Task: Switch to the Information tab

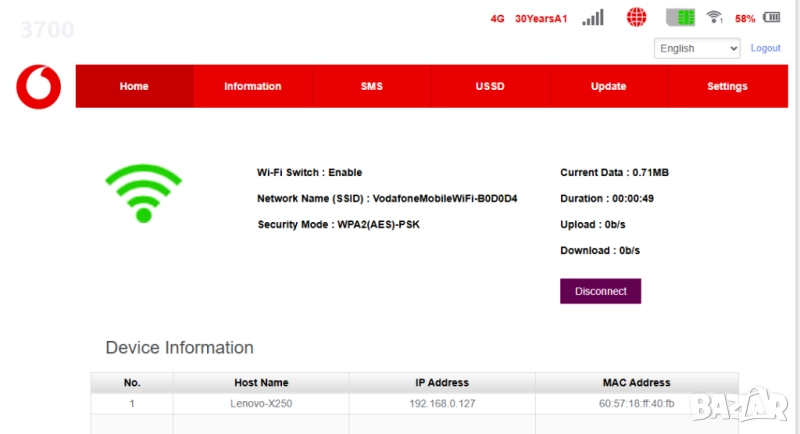Action: 252,86
